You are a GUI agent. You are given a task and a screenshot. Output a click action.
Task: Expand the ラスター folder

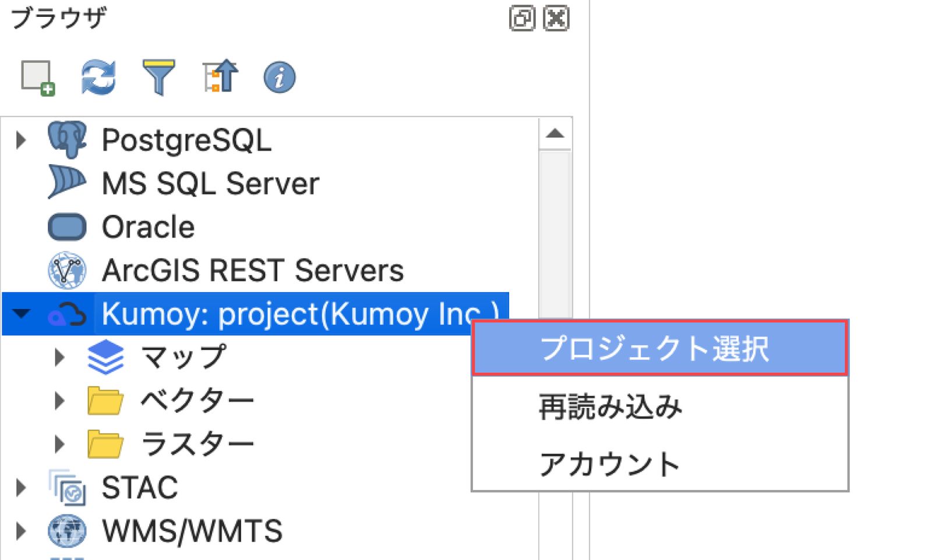point(59,444)
